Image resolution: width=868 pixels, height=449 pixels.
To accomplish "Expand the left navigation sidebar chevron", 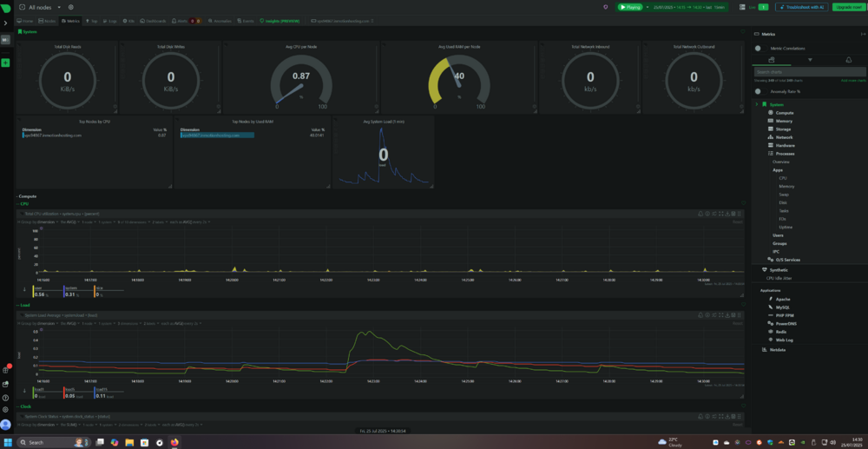I will tap(5, 23).
